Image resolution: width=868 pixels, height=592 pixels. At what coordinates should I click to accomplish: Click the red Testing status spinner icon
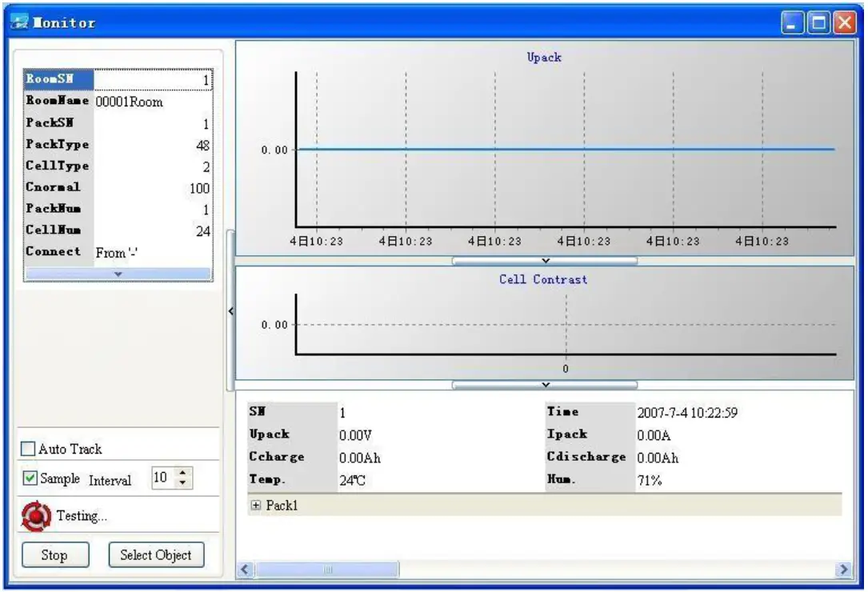(35, 515)
